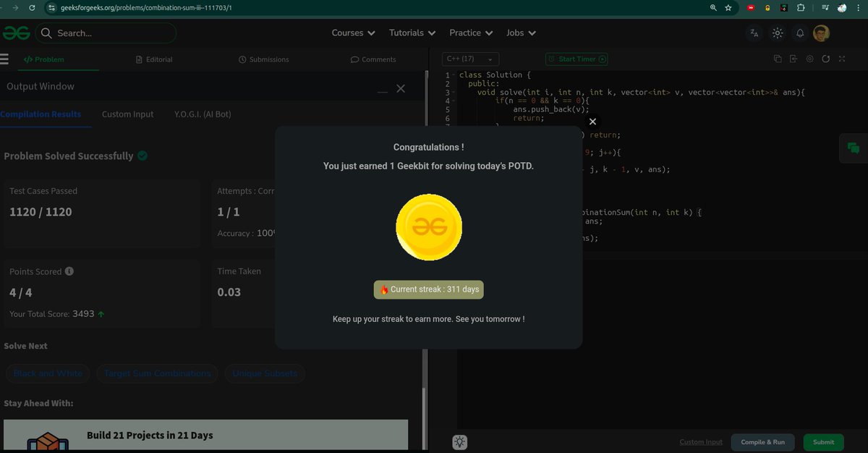Open the Black and White problem suggestion
Viewport: 868px width, 453px height.
tap(48, 373)
